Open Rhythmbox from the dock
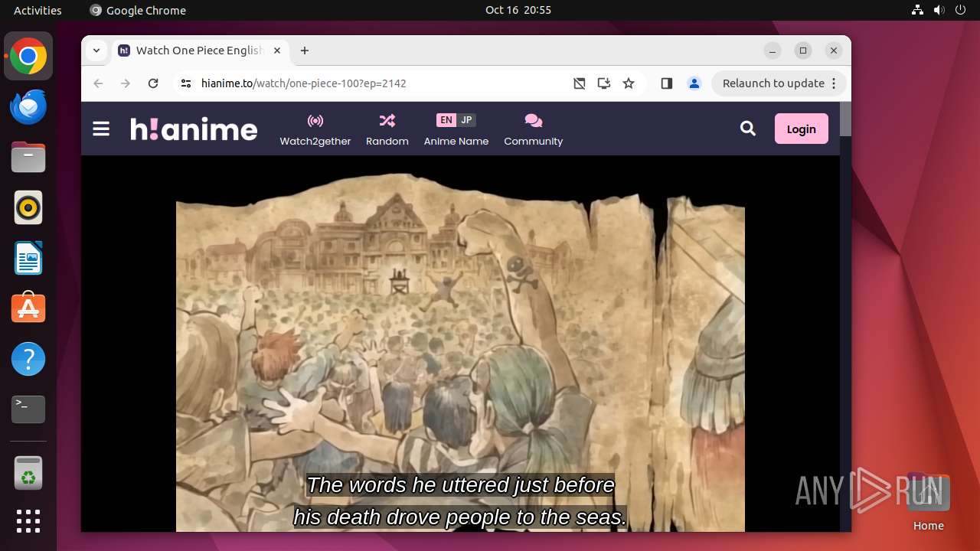 pos(28,207)
